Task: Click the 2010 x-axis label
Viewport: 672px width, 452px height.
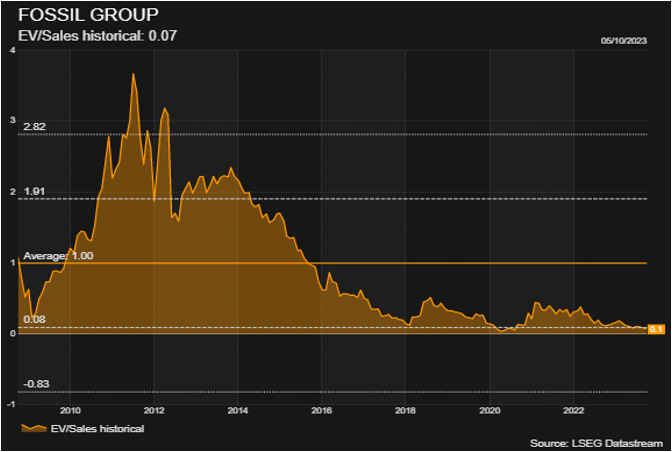Action: click(70, 410)
